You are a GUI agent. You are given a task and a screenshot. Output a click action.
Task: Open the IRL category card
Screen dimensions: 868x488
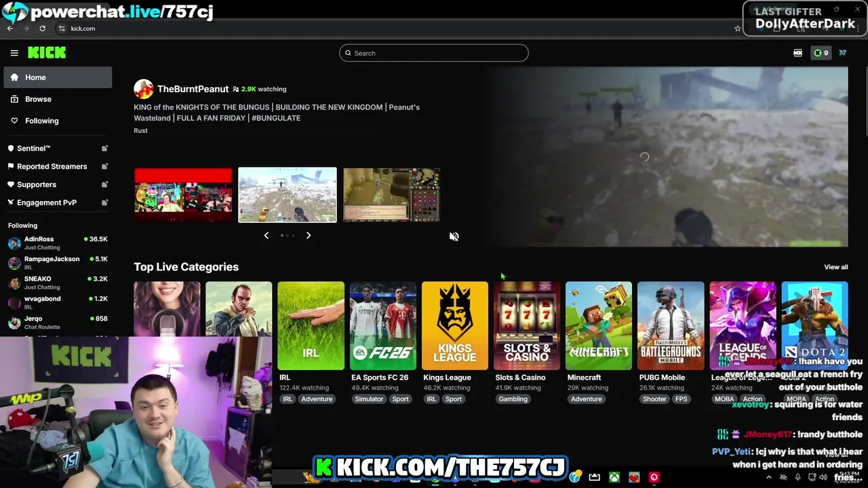(311, 326)
